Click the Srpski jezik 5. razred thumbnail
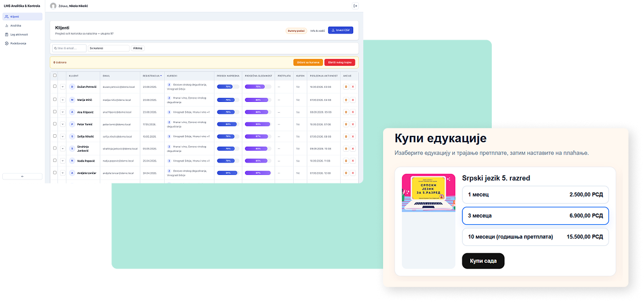 click(428, 193)
